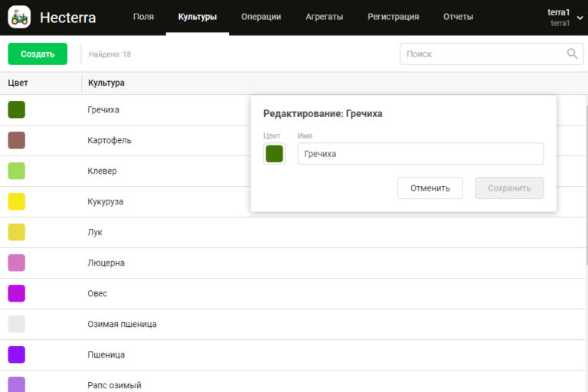Click the search magnifier icon
The image size is (588, 392).
click(x=572, y=54)
